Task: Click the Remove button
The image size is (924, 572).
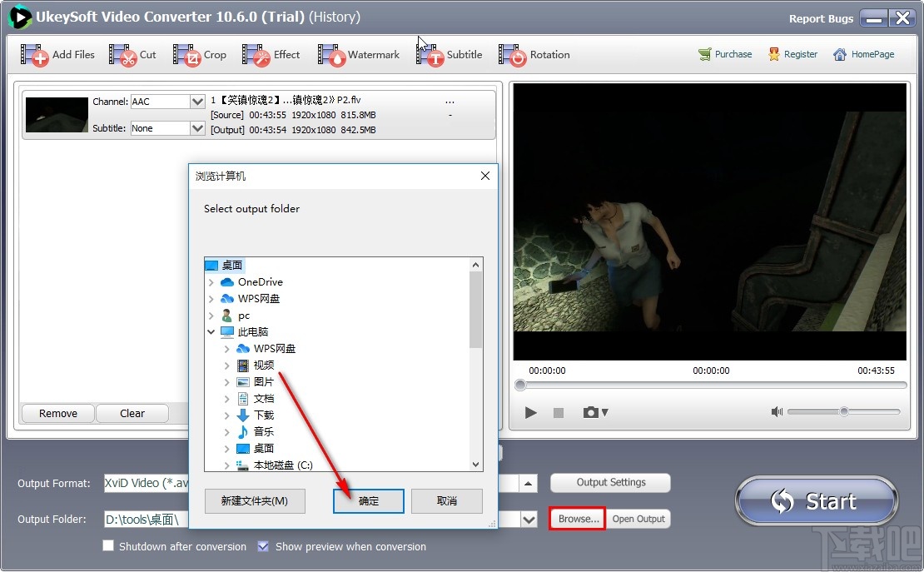Action: [57, 413]
